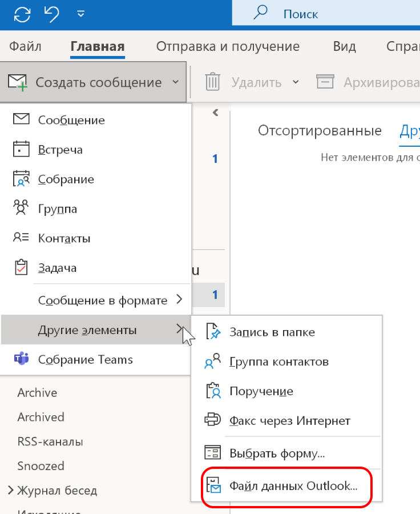Choose Сообщение from the create menu
Image resolution: width=420 pixels, height=514 pixels.
[96, 120]
